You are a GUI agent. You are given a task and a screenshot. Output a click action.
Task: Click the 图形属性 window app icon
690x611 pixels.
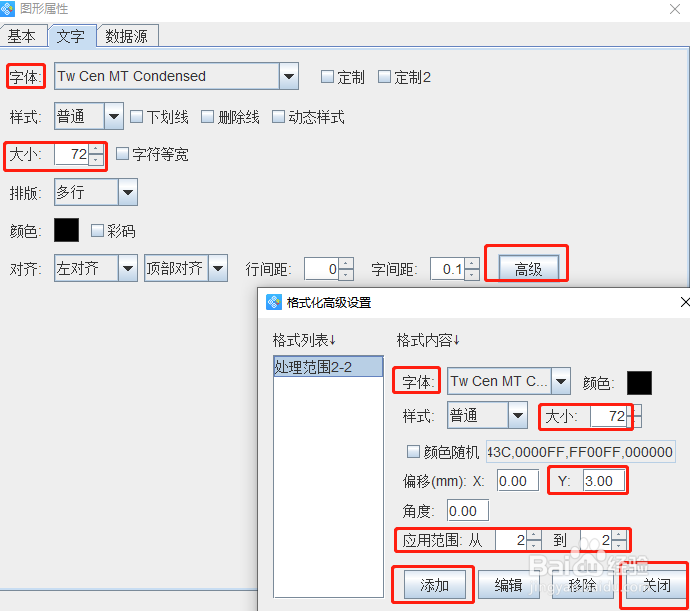point(7,8)
